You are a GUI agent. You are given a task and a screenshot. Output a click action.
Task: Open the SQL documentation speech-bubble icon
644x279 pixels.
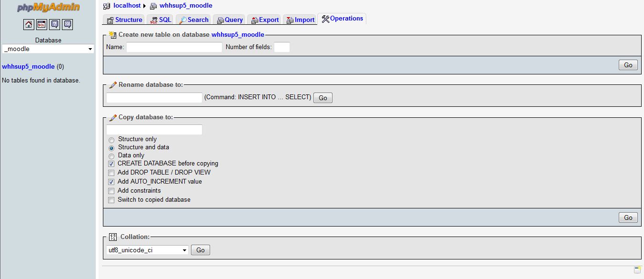[67, 24]
